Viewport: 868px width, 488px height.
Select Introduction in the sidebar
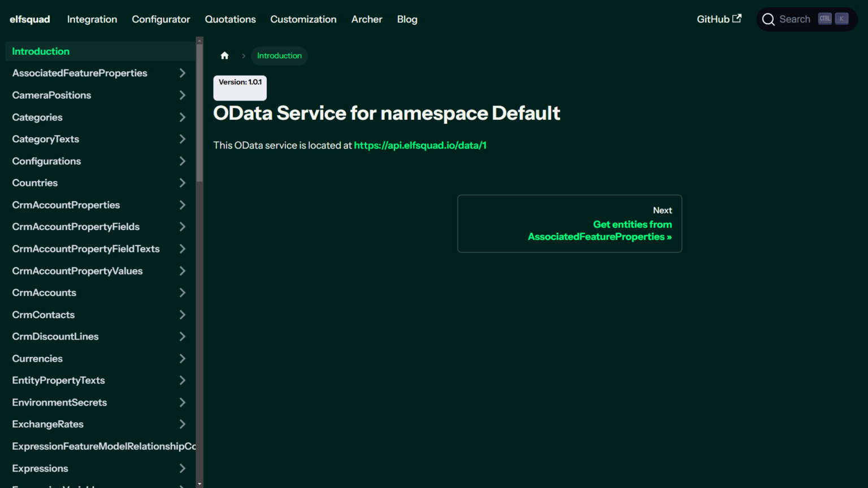(41, 51)
